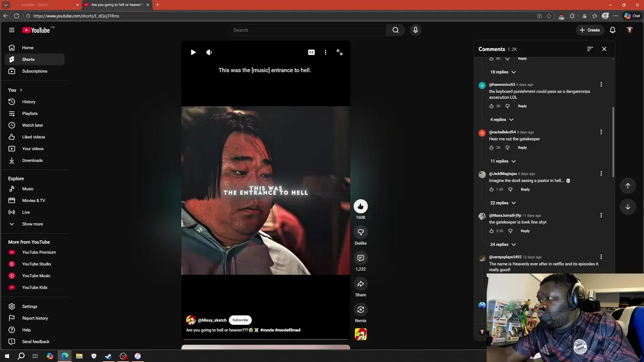
Task: Sort comments using the sort icon
Action: click(x=590, y=49)
